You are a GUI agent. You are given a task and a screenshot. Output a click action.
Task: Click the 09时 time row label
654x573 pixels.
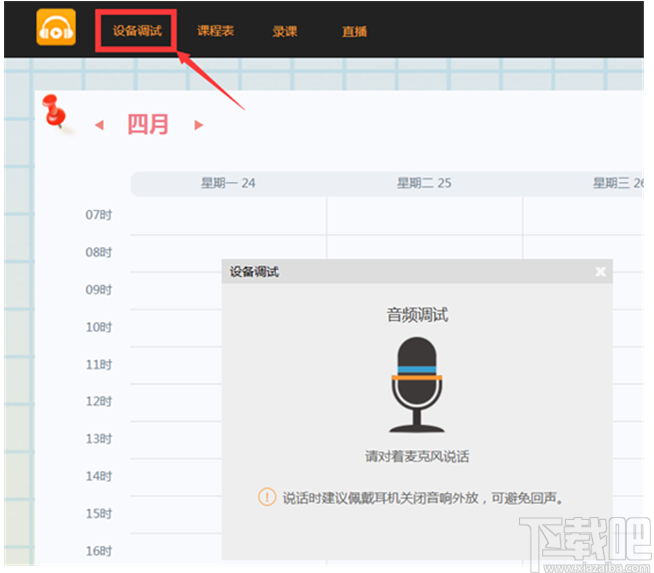coord(99,290)
